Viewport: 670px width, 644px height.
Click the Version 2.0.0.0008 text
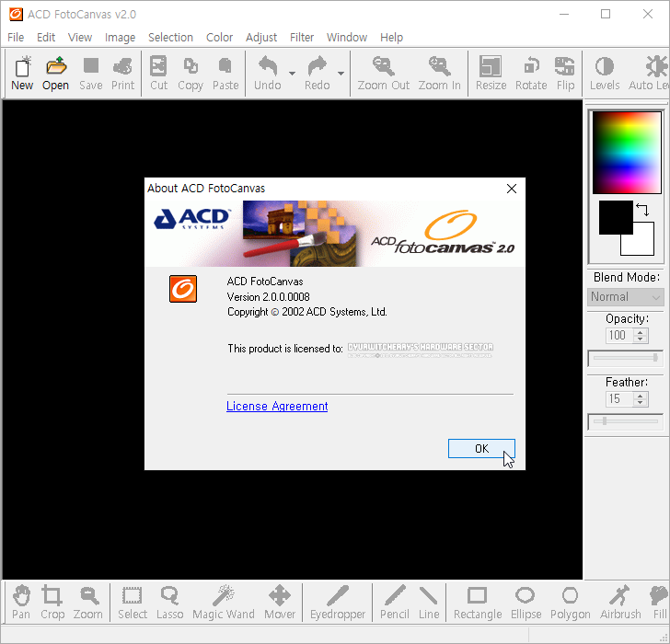tap(269, 297)
